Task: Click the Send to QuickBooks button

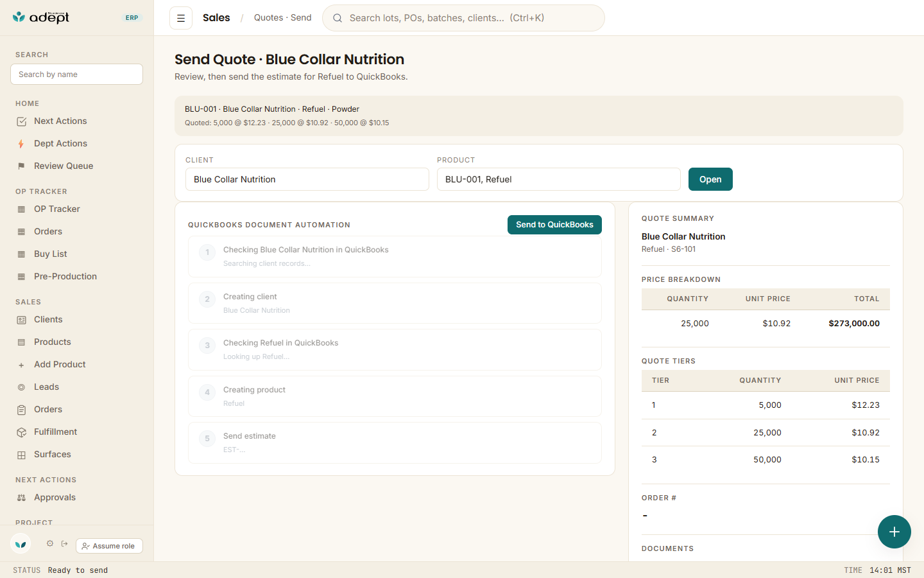Action: [x=554, y=225]
